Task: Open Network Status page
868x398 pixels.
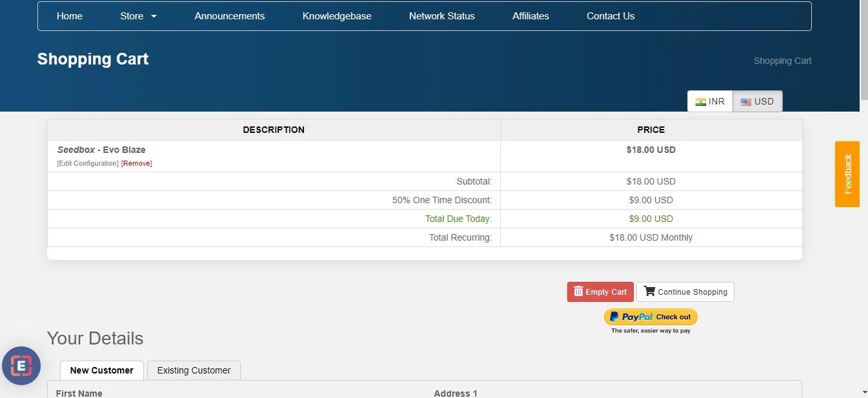Action: tap(442, 16)
